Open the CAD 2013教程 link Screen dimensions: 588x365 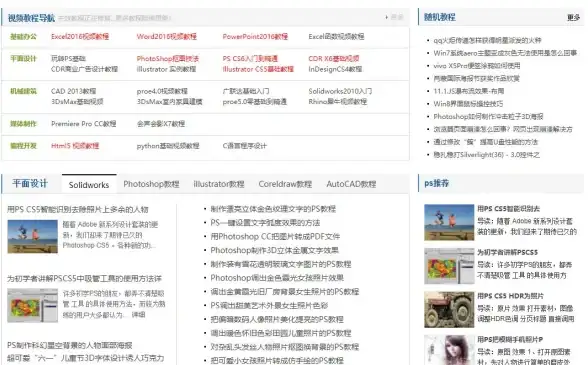point(74,91)
